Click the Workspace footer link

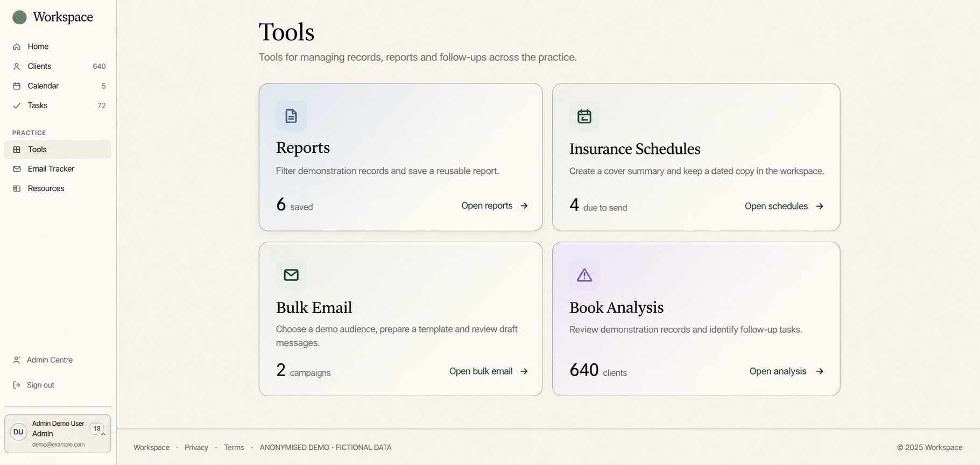point(151,447)
